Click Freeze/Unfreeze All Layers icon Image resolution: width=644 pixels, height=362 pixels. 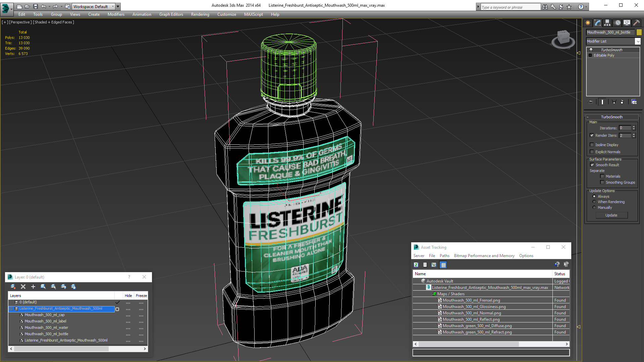tap(73, 287)
